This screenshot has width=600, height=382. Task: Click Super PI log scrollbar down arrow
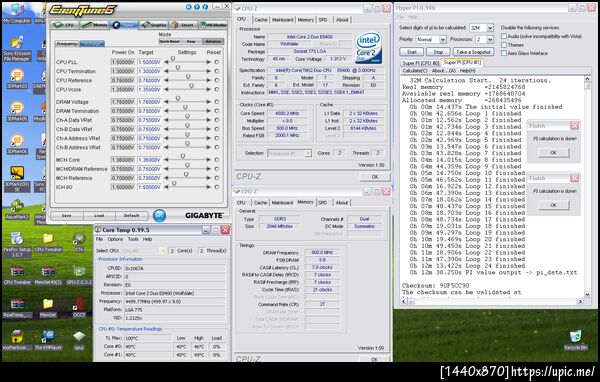tap(587, 294)
